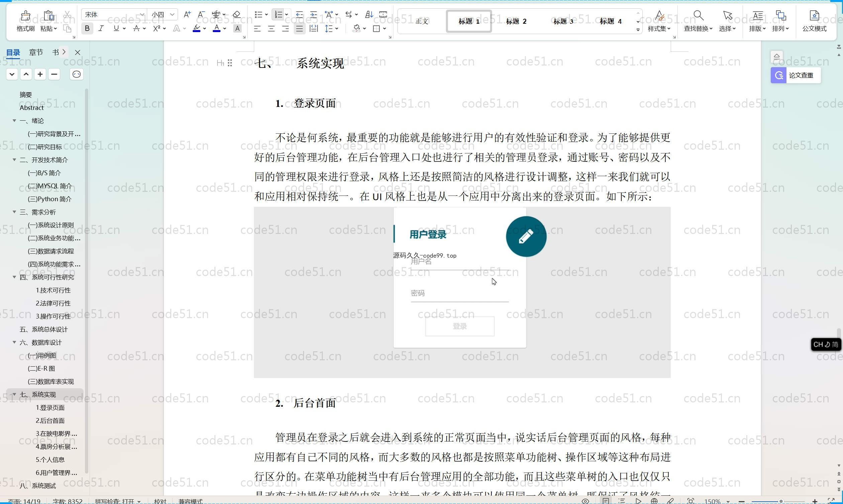
Task: Click the Paste (粘贴) clipboard icon
Action: click(49, 16)
